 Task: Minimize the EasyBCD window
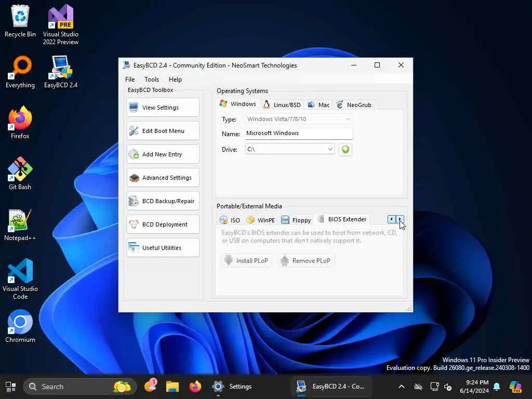353,65
